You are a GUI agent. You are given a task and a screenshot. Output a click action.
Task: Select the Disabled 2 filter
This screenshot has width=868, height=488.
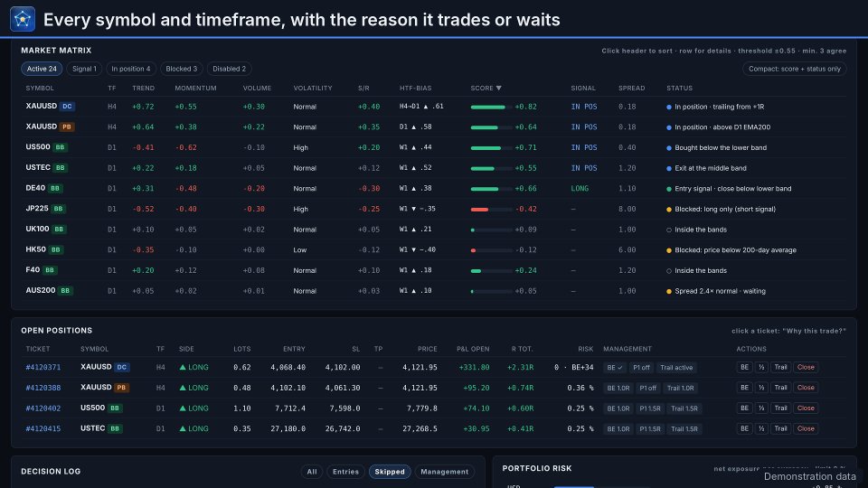point(229,69)
